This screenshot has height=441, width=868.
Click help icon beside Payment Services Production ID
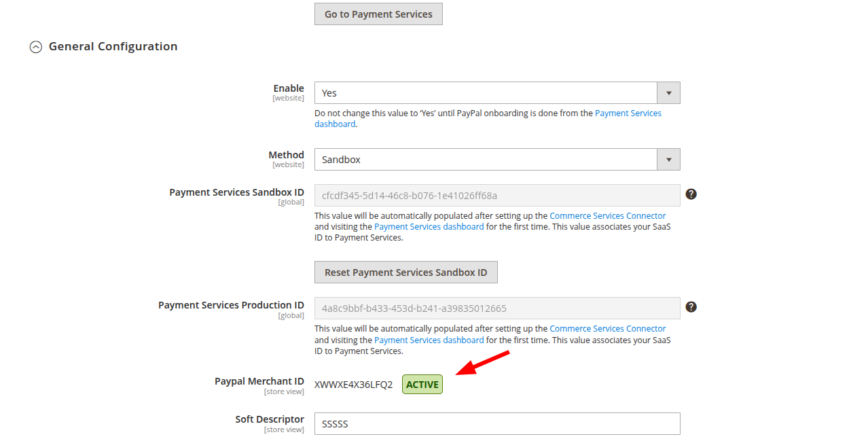click(x=691, y=307)
